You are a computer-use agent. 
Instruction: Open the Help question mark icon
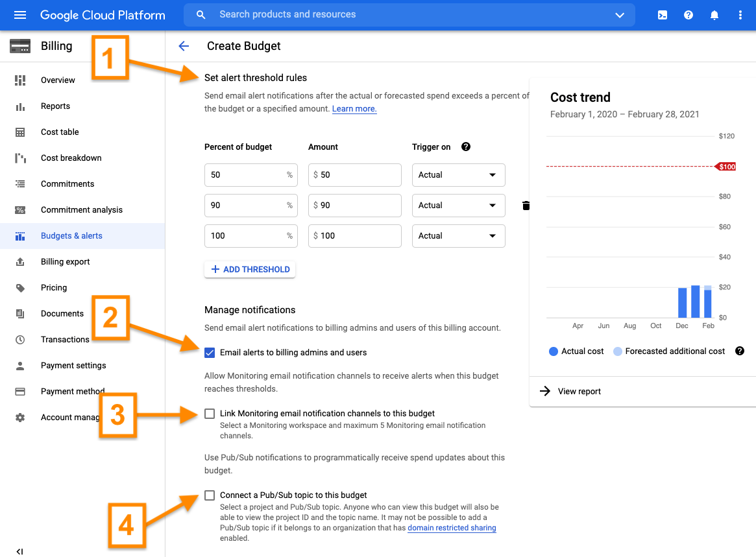[x=689, y=15]
